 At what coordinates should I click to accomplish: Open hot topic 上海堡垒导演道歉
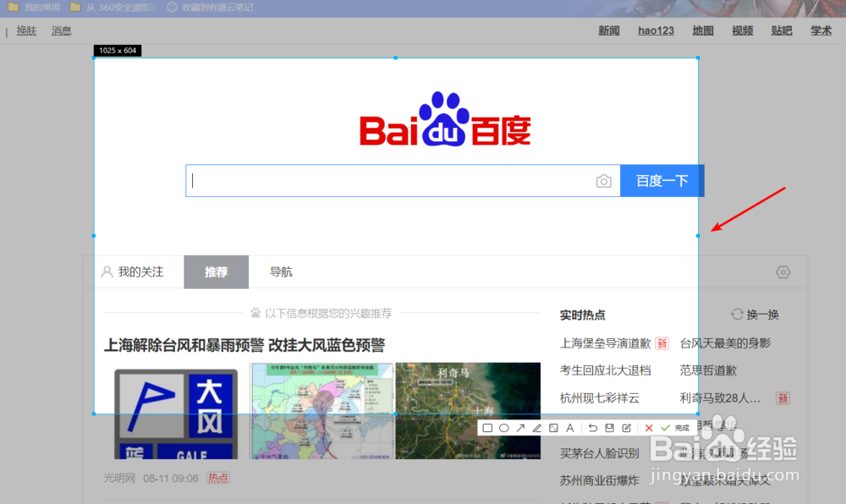click(606, 343)
